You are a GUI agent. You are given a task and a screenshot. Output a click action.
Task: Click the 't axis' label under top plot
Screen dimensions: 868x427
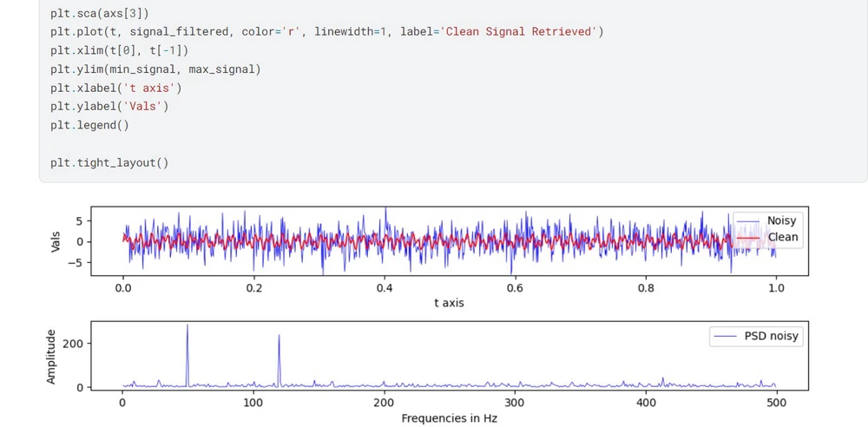pos(448,303)
